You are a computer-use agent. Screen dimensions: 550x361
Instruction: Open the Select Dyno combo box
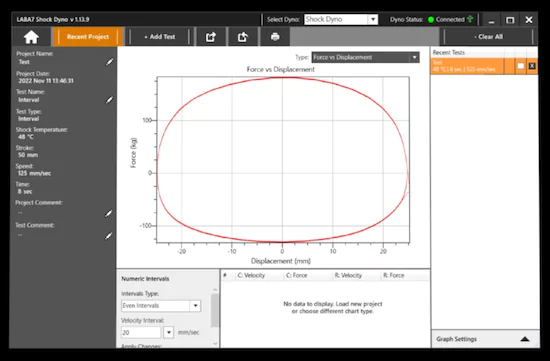click(x=341, y=19)
